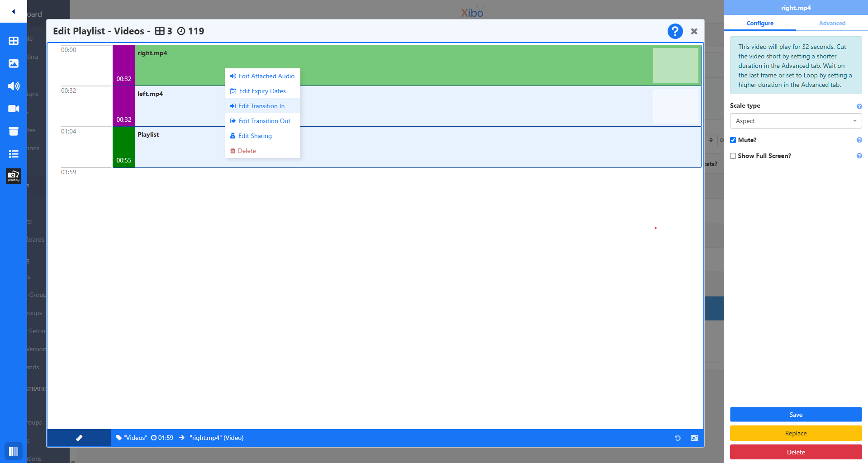Click the blue Save button
This screenshot has width=868, height=463.
click(795, 415)
